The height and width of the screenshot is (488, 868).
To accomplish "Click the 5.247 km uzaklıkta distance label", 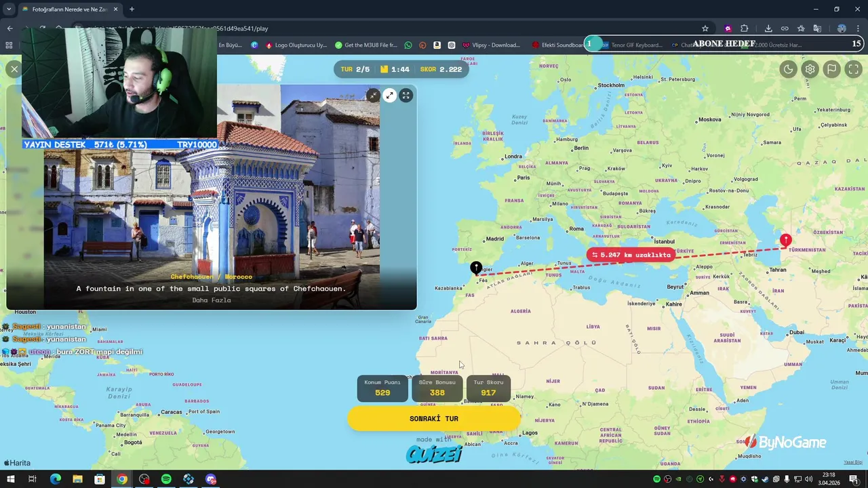I will coord(631,255).
